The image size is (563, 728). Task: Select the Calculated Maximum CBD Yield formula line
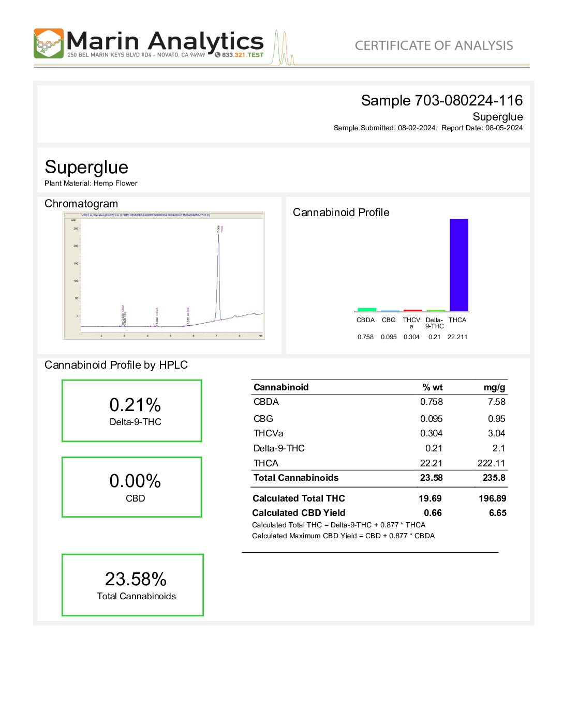[344, 536]
